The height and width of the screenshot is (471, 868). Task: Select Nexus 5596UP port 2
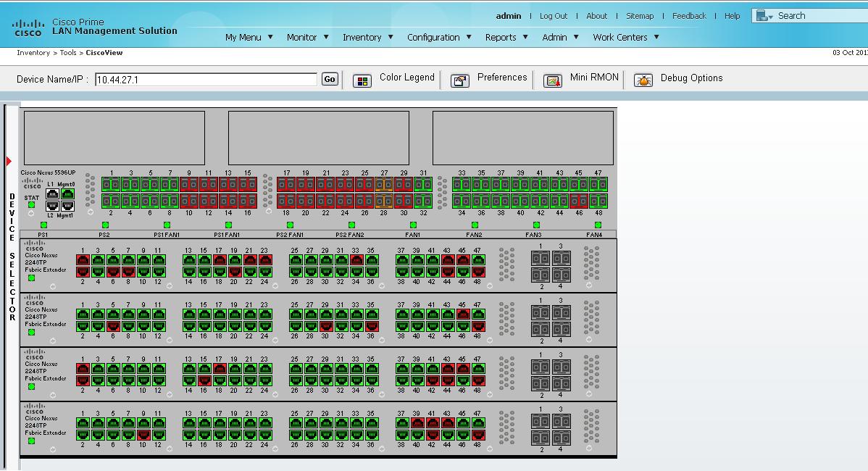111,201
